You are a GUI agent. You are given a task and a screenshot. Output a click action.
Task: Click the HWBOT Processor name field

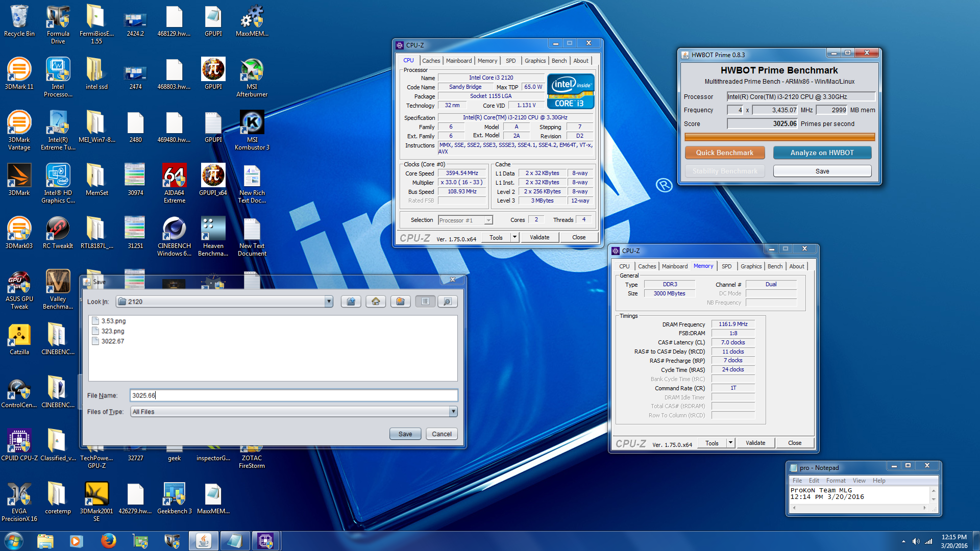[801, 96]
